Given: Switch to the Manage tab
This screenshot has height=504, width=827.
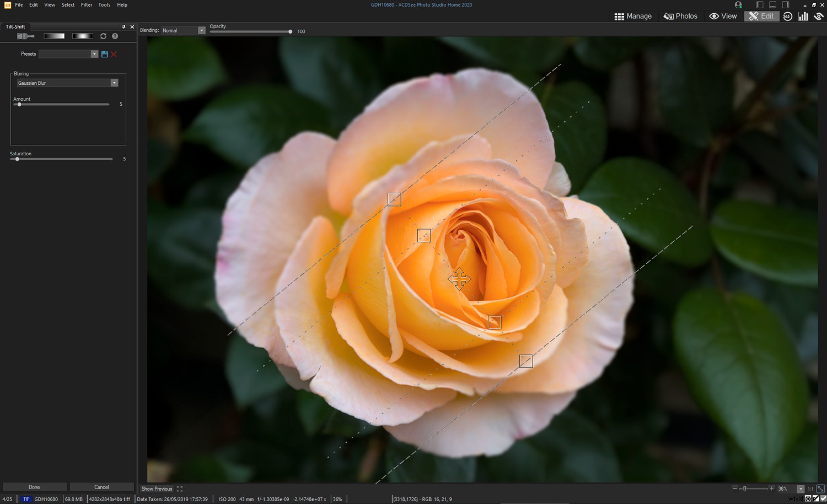Looking at the screenshot, I should pyautogui.click(x=633, y=16).
